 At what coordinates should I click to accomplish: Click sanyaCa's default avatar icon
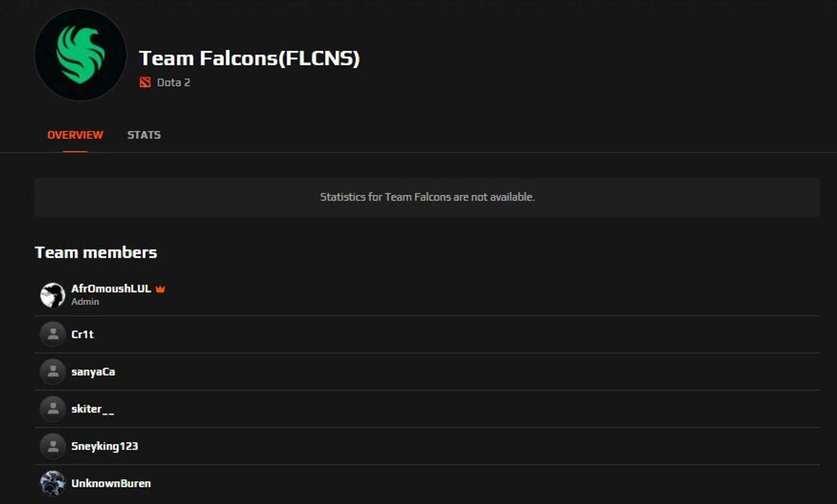click(x=53, y=372)
